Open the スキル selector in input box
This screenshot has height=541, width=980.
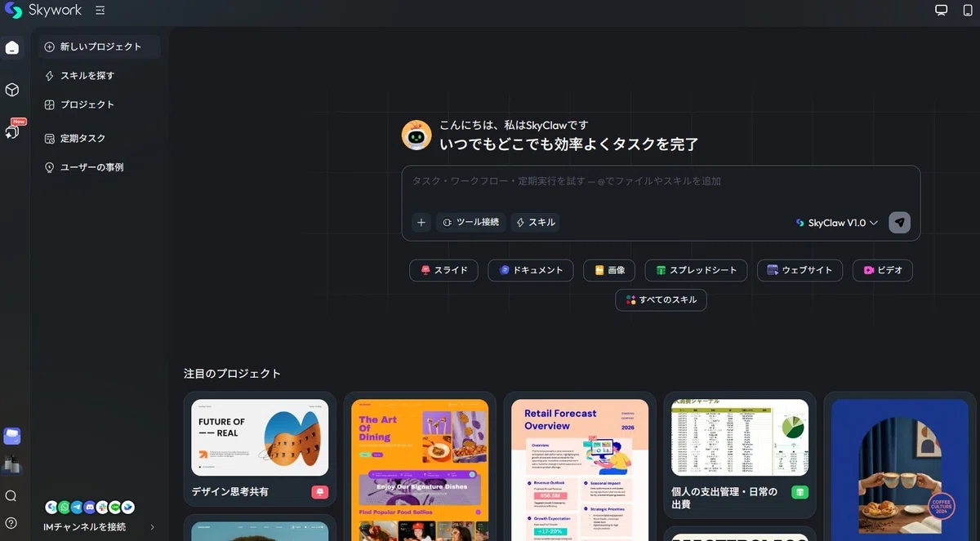(536, 222)
